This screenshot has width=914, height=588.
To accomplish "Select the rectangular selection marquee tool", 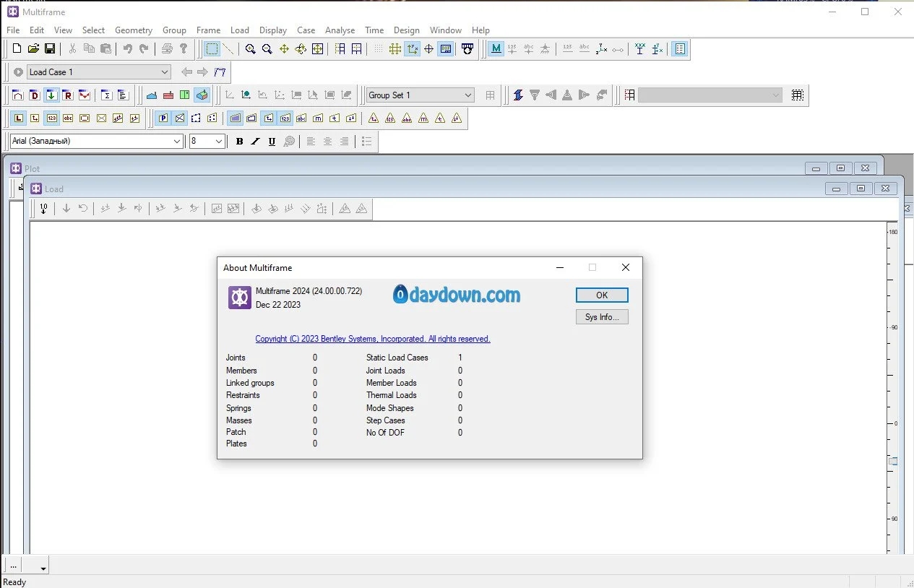I will pos(212,49).
